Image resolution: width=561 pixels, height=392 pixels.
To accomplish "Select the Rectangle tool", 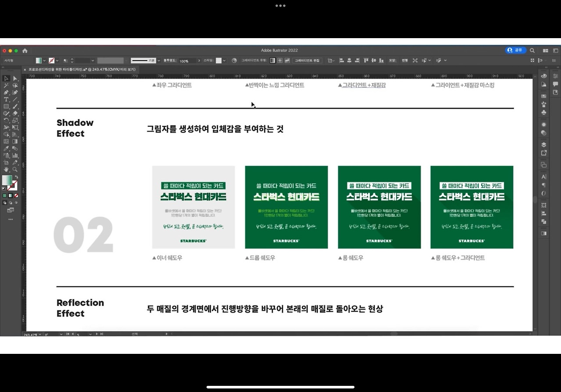I will click(6, 106).
